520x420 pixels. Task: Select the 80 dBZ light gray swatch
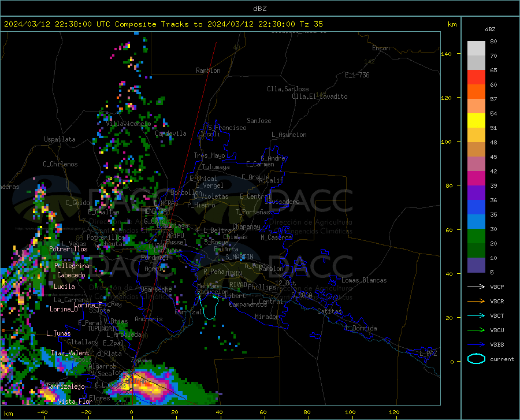click(476, 48)
